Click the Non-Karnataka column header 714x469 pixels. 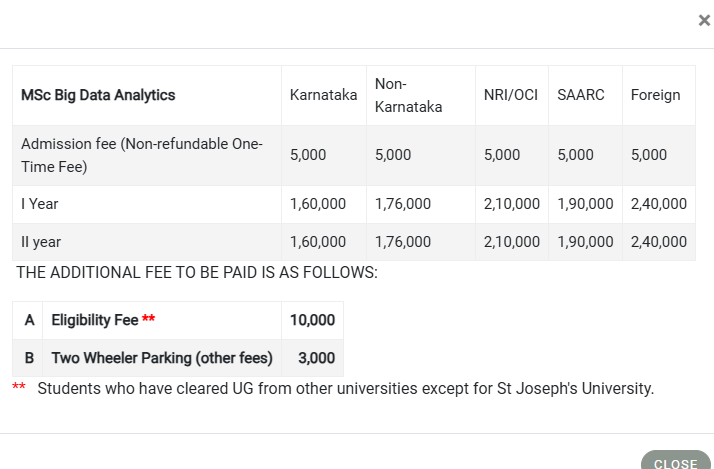point(408,95)
